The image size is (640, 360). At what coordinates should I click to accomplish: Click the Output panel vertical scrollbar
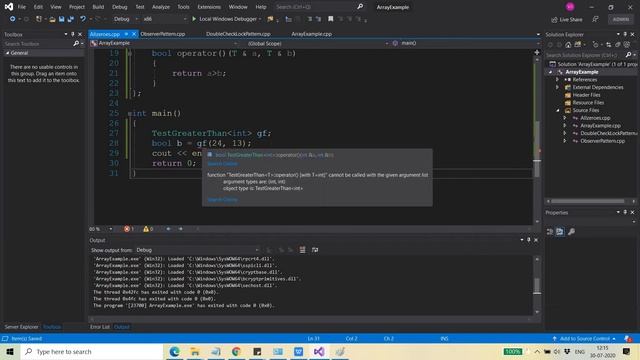[x=537, y=285]
